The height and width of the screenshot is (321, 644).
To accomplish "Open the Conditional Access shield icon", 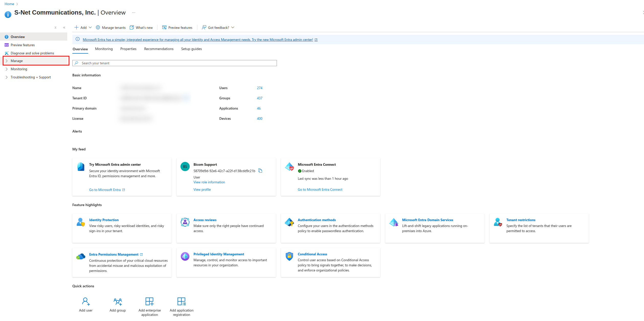I will (289, 256).
